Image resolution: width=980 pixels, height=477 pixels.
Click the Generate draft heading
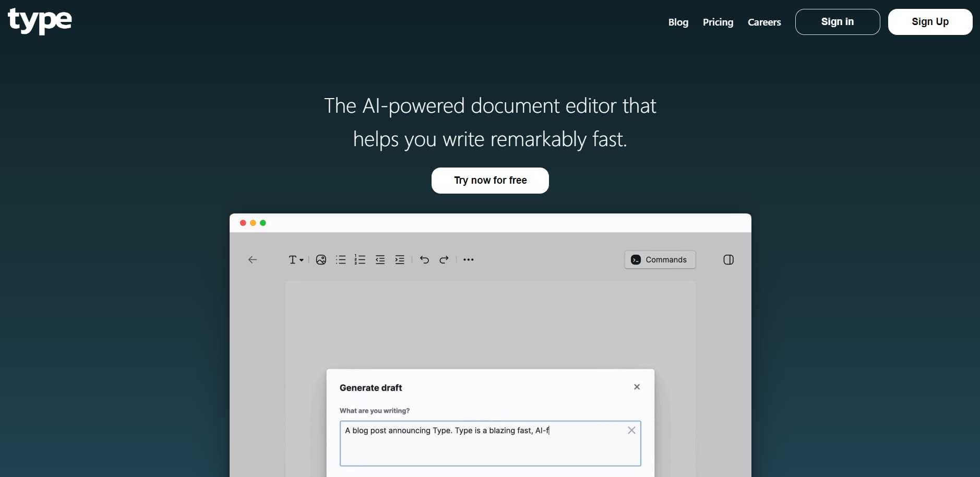coord(371,388)
